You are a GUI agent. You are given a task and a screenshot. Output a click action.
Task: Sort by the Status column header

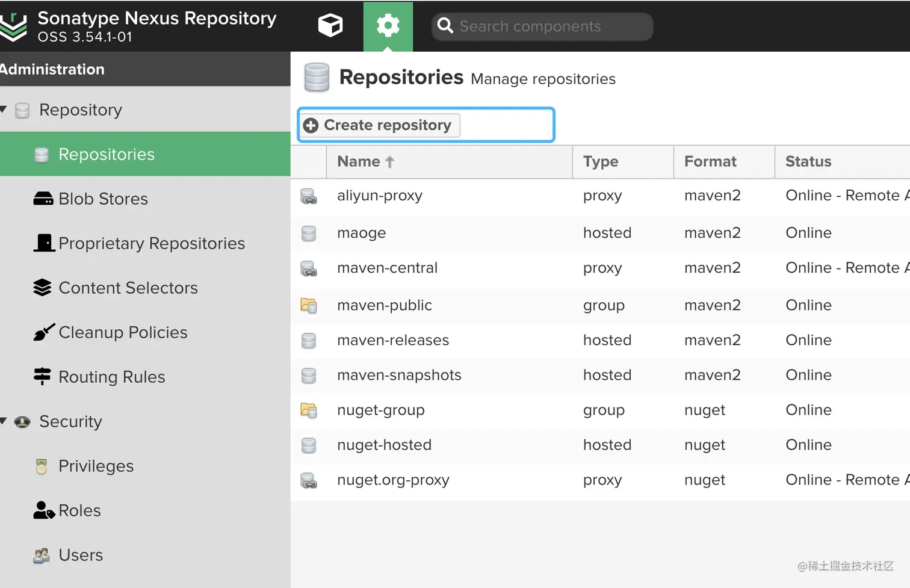843,161
